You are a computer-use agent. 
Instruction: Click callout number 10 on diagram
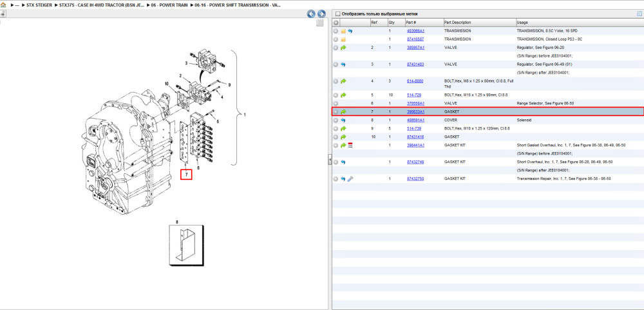pos(167,84)
